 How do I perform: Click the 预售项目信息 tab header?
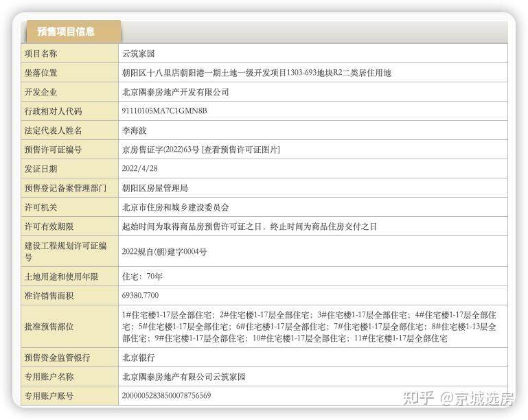point(66,32)
